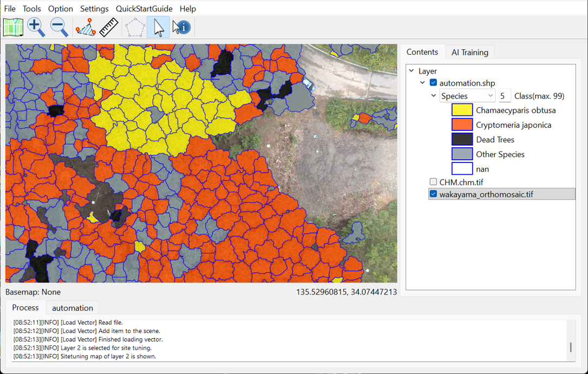
Task: Open the Tools menu
Action: pos(32,9)
